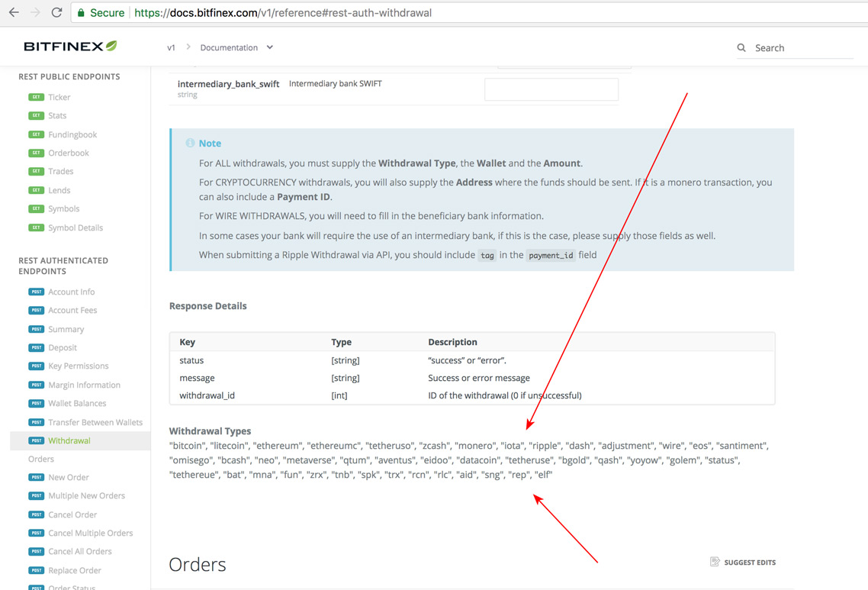Click the browser address bar URL
The width and height of the screenshot is (868, 590).
point(283,13)
